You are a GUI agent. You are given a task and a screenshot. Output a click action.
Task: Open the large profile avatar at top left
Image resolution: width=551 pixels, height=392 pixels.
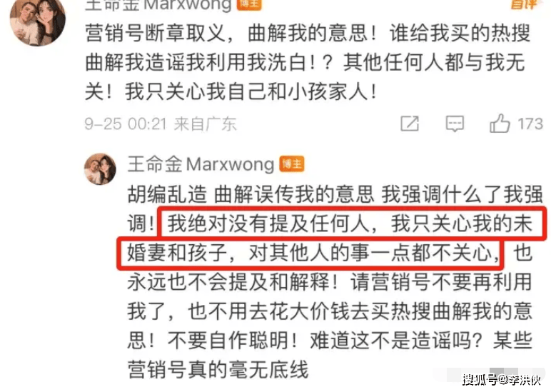point(38,22)
